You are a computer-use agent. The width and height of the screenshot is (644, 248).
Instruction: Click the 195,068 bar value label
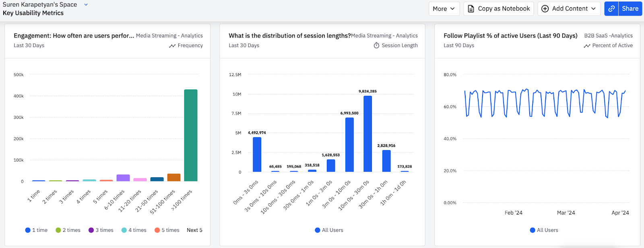[294, 167]
